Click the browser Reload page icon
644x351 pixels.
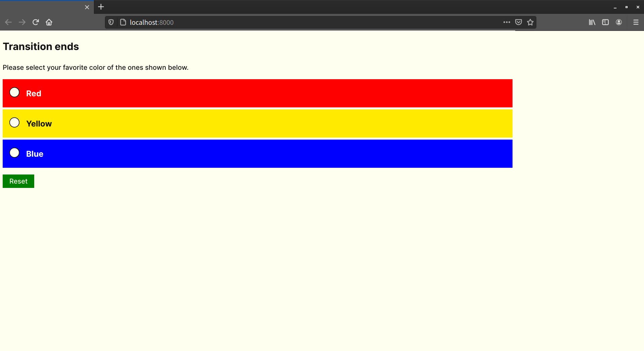[x=36, y=22]
